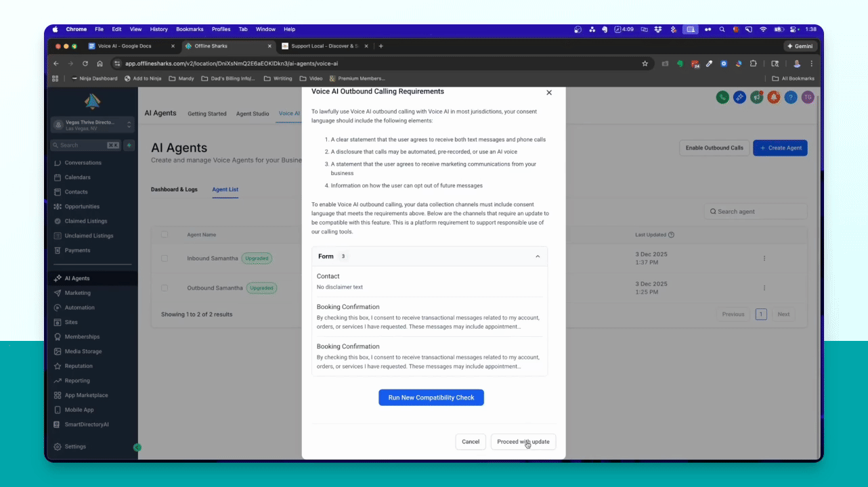Focus the sidebar Search field
868x487 pixels.
(x=85, y=145)
